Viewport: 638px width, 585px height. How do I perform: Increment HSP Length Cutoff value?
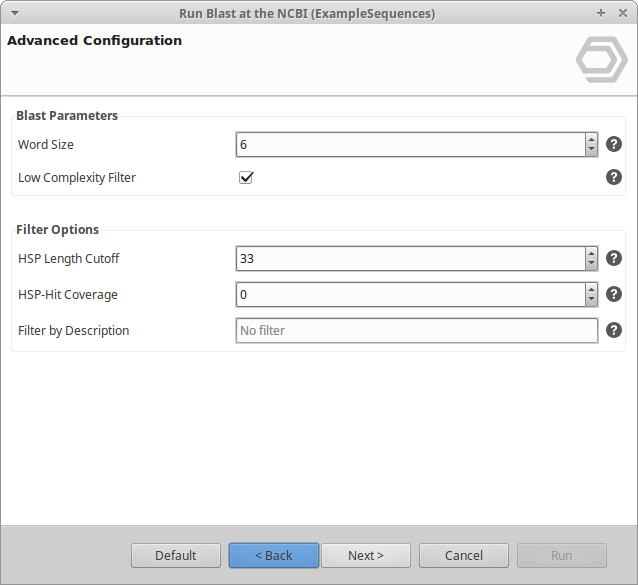591,253
